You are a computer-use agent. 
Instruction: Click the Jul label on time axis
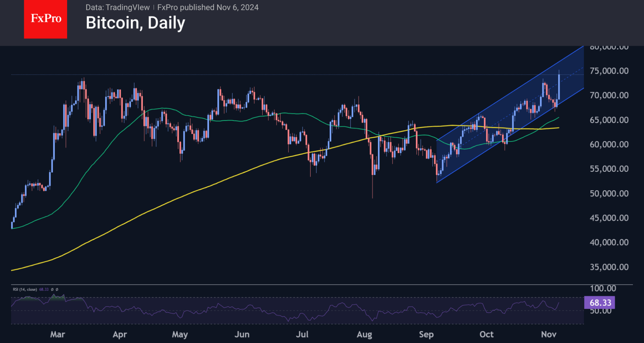(302, 334)
